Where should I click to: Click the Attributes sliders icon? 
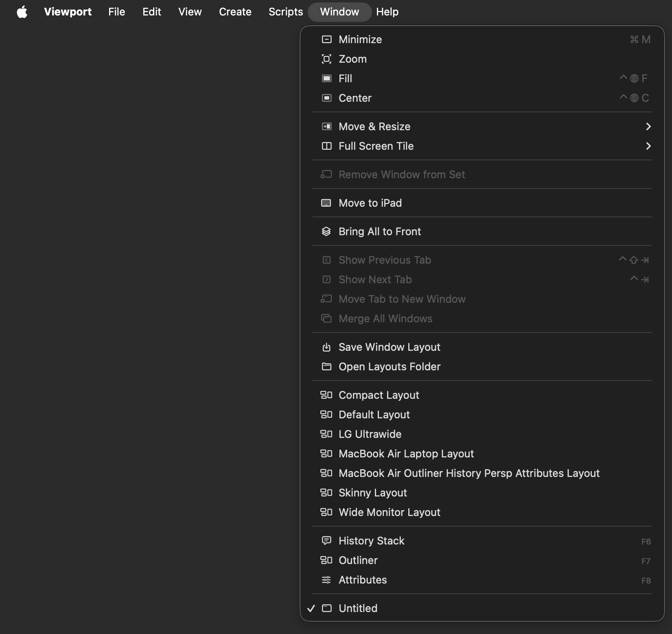326,580
